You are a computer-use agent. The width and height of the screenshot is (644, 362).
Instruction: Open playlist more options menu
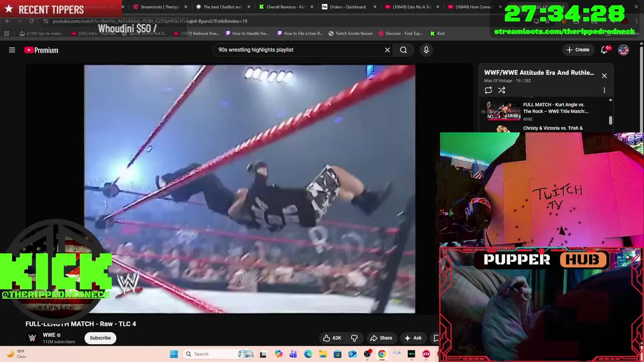[604, 90]
